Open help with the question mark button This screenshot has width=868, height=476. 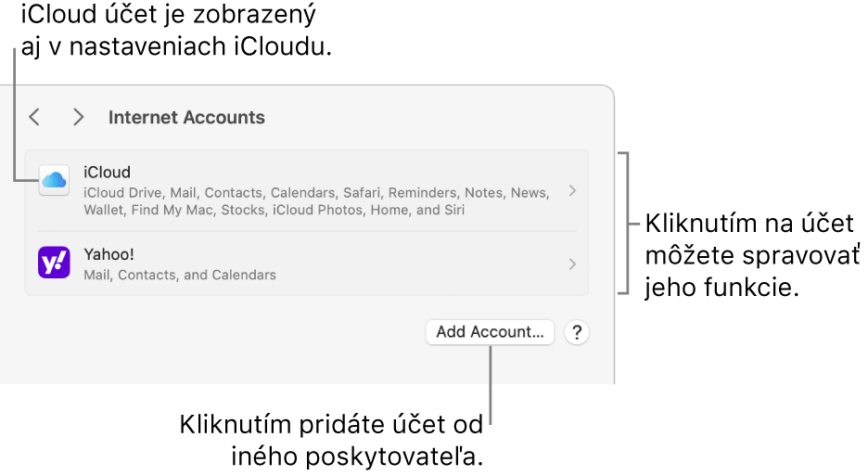pyautogui.click(x=577, y=332)
